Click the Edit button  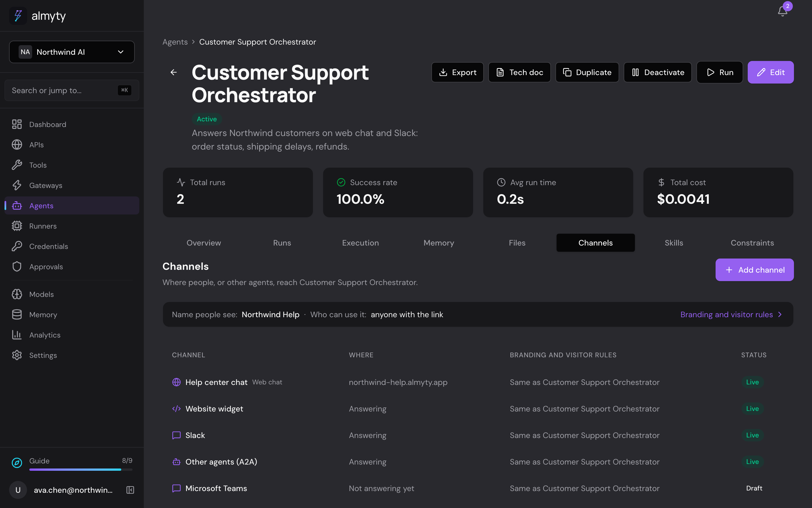pyautogui.click(x=770, y=72)
